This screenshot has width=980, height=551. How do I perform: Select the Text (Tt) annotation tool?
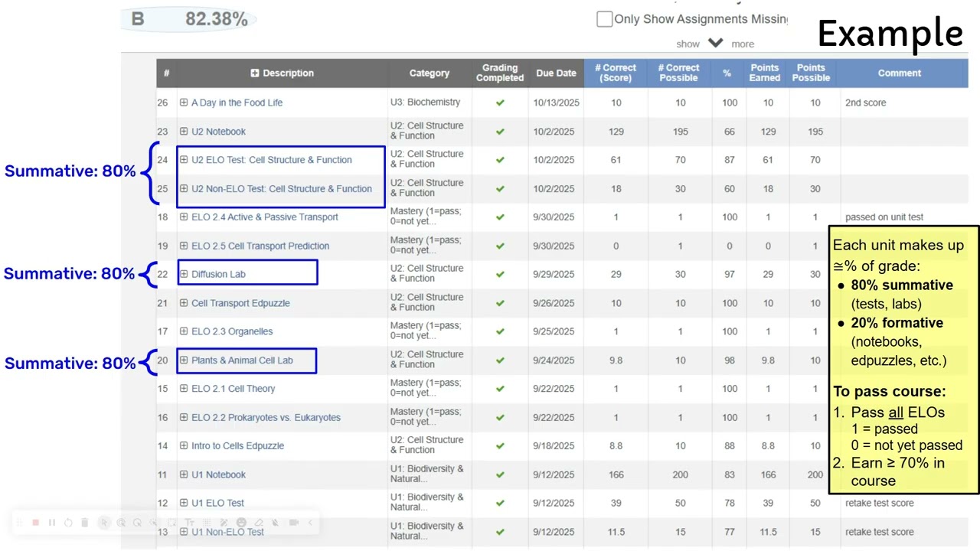[190, 523]
